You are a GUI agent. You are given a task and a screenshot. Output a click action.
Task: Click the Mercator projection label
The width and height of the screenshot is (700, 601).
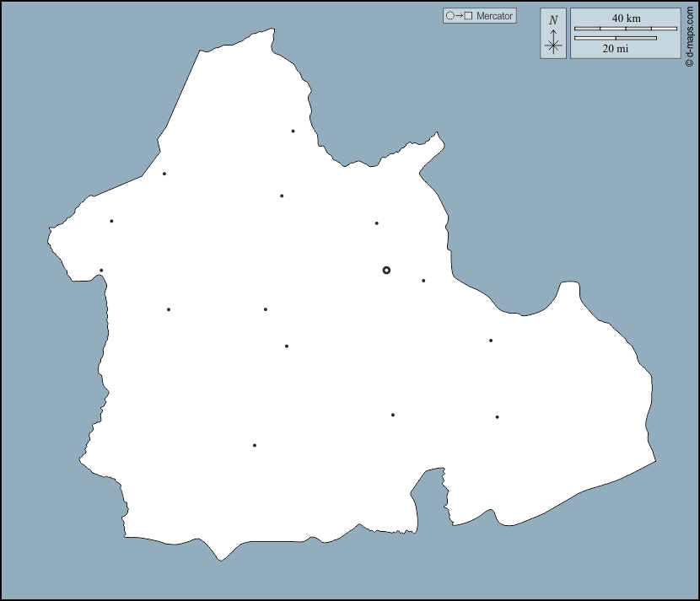tap(494, 16)
